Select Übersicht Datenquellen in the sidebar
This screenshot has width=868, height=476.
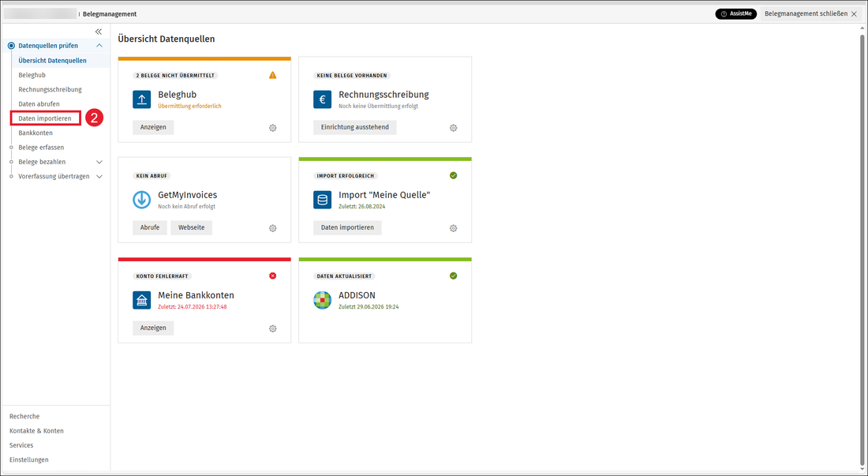[x=53, y=60]
